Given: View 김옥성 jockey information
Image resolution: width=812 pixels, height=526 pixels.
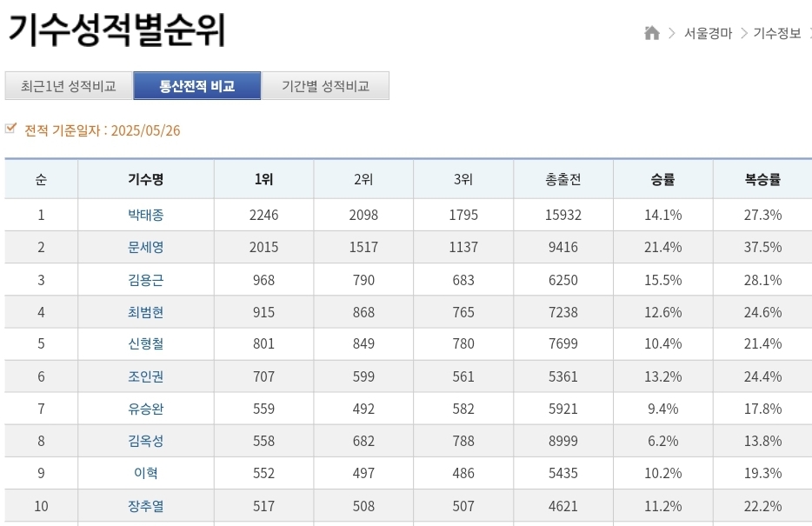Looking at the screenshot, I should click(145, 441).
